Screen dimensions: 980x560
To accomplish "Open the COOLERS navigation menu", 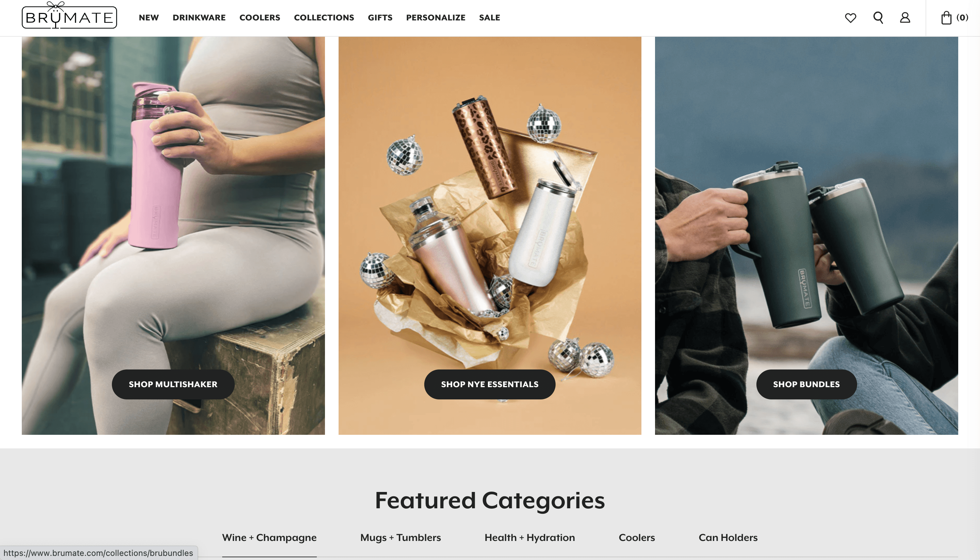I will click(x=260, y=18).
